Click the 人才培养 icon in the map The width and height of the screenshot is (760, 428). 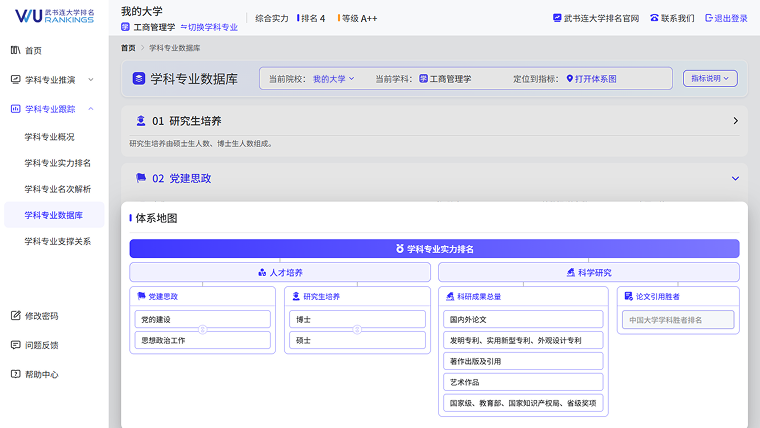(x=262, y=272)
